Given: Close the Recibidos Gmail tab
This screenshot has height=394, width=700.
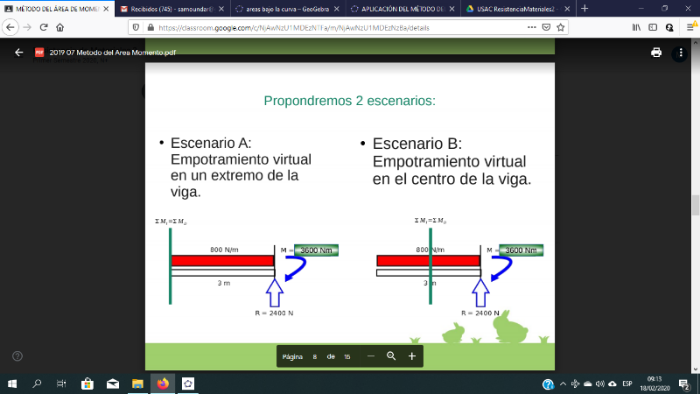Looking at the screenshot, I should click(221, 8).
